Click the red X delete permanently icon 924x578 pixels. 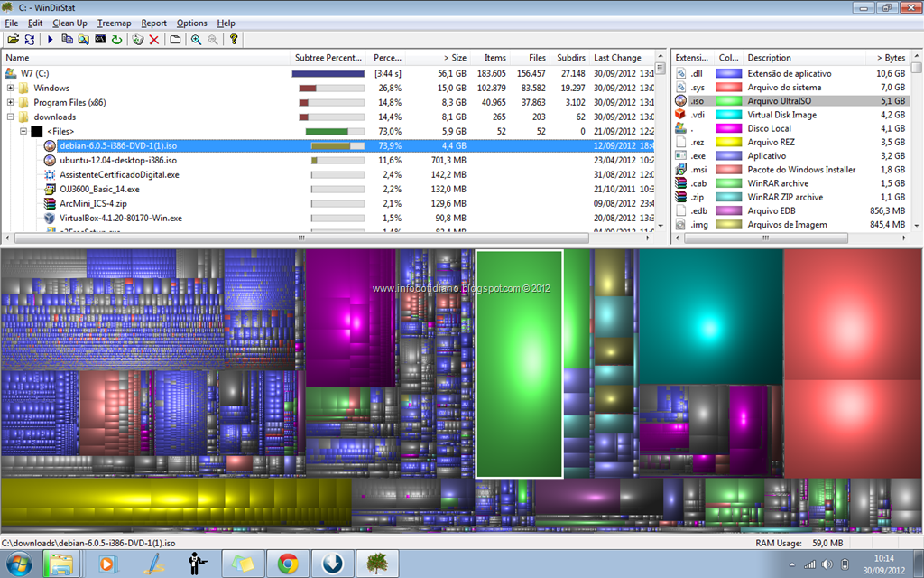click(153, 41)
